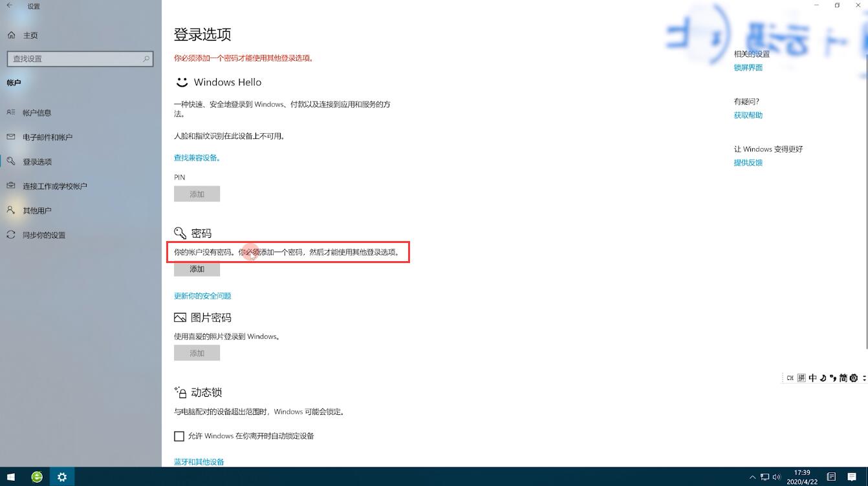Click the red 你必须添加一个密码 warning text
This screenshot has width=868, height=486.
[x=244, y=58]
